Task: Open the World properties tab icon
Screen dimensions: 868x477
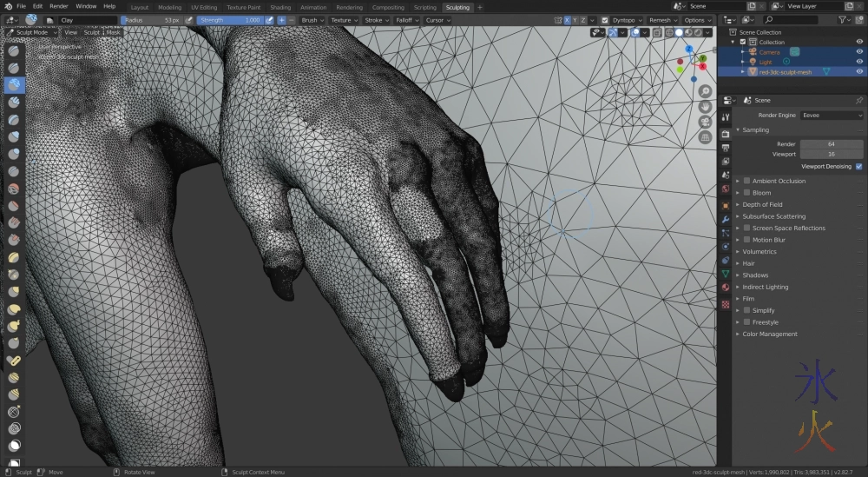Action: click(x=726, y=189)
